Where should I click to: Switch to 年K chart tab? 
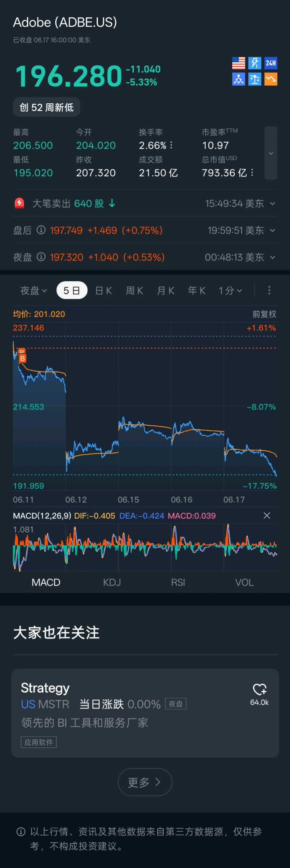coord(197,290)
